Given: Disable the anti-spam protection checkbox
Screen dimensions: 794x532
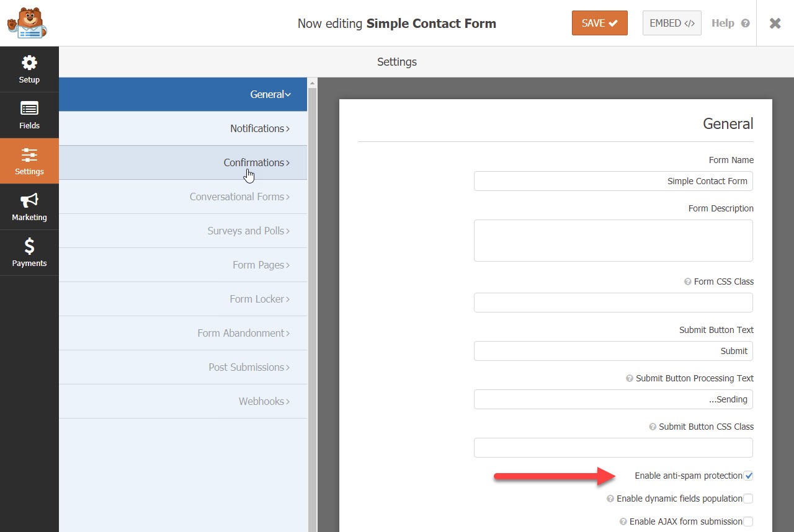Looking at the screenshot, I should click(x=748, y=476).
